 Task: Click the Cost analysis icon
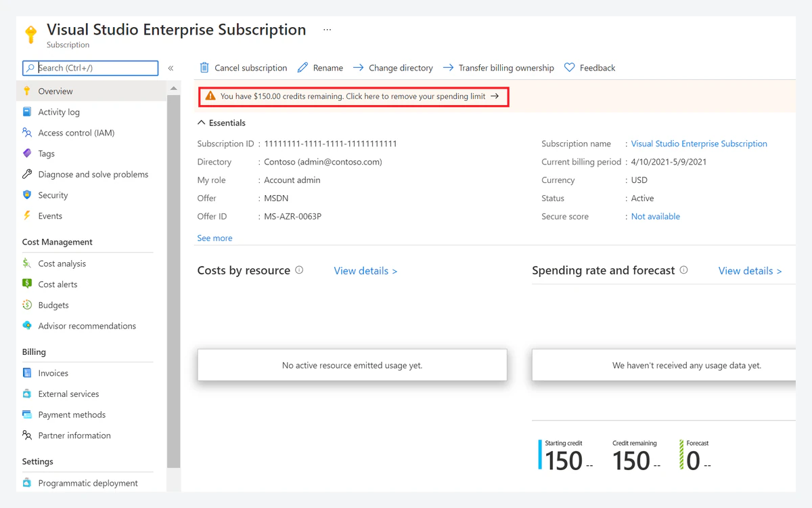(27, 263)
